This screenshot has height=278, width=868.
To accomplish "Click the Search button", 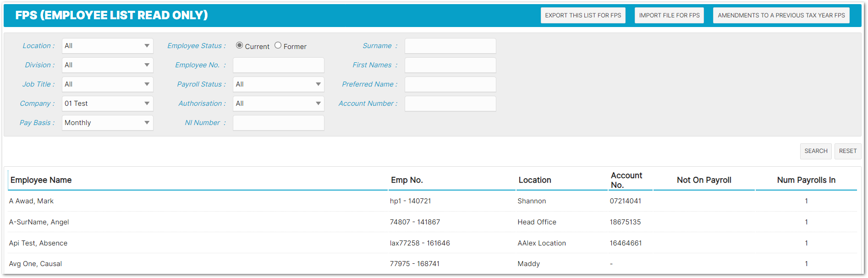I will [x=816, y=151].
